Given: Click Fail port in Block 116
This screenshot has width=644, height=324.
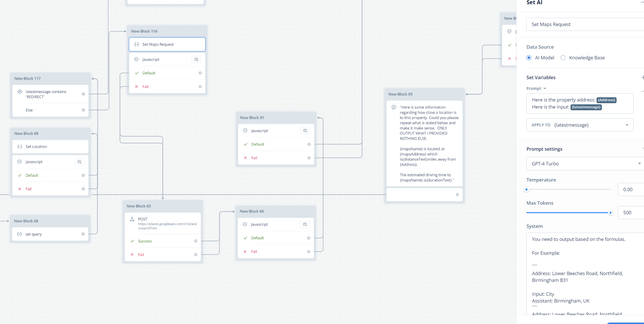Looking at the screenshot, I should [200, 87].
